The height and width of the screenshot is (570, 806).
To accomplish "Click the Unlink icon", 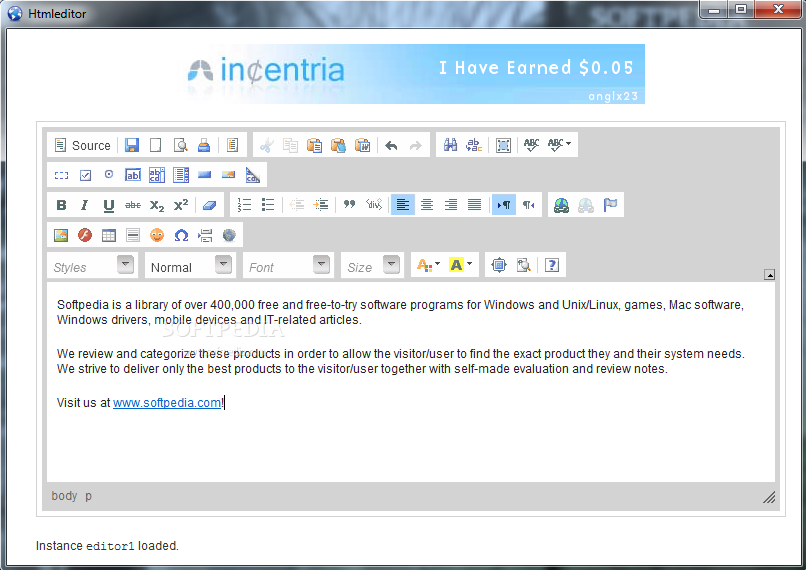I will click(x=585, y=205).
